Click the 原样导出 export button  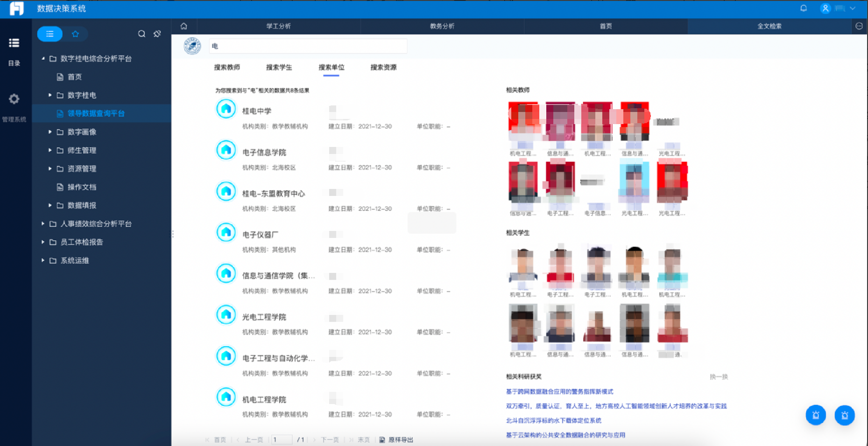pos(396,439)
